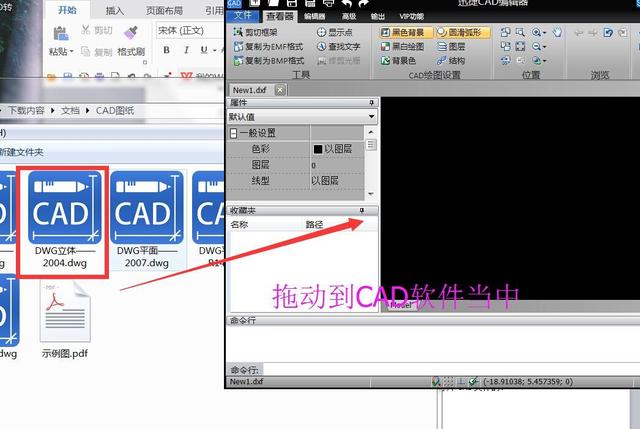Viewport: 640px width, 429px height.
Task: Click 文档 in the explorer address bar
Action: pos(70,111)
